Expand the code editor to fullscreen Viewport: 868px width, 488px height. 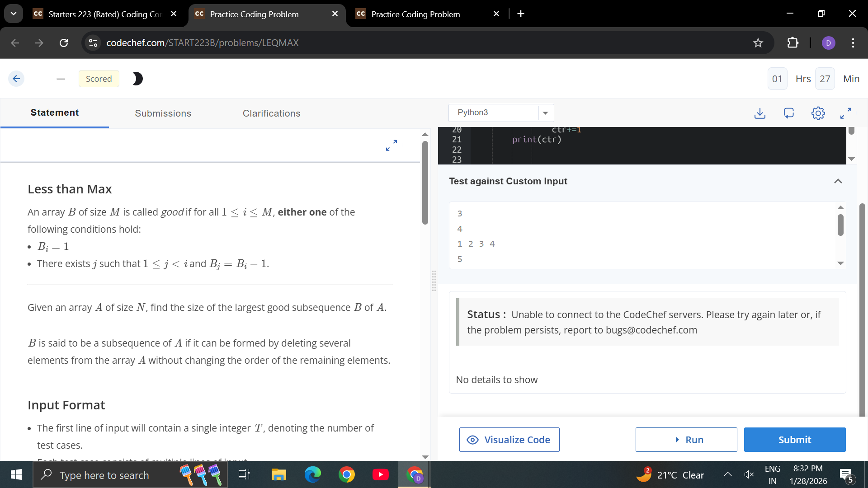pos(846,113)
